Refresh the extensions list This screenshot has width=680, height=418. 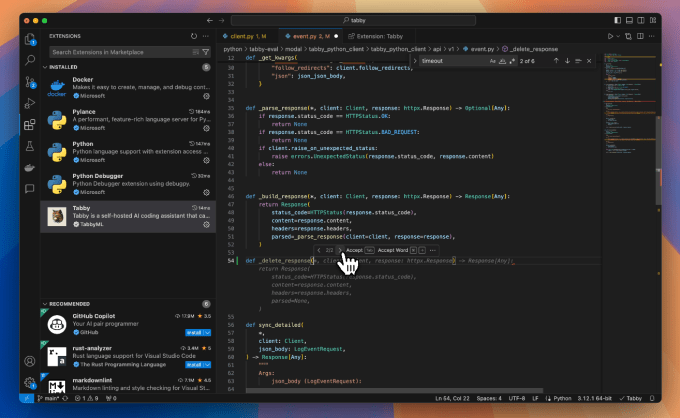[193, 36]
